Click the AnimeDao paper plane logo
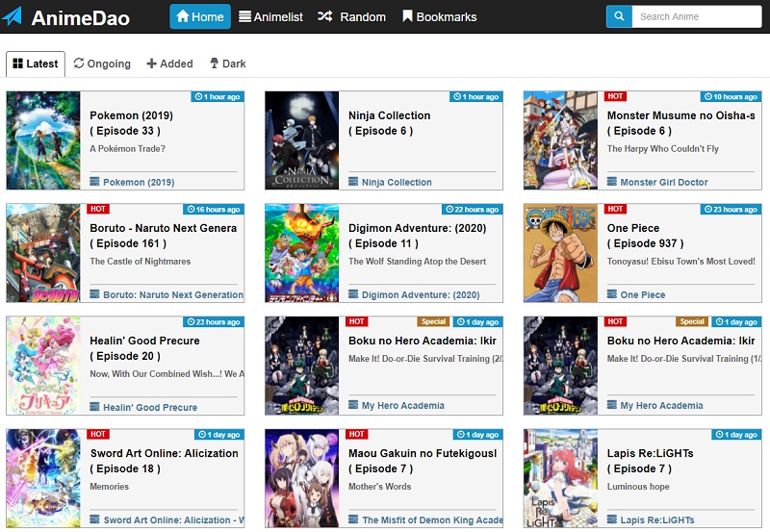Image resolution: width=770 pixels, height=532 pixels. tap(13, 16)
